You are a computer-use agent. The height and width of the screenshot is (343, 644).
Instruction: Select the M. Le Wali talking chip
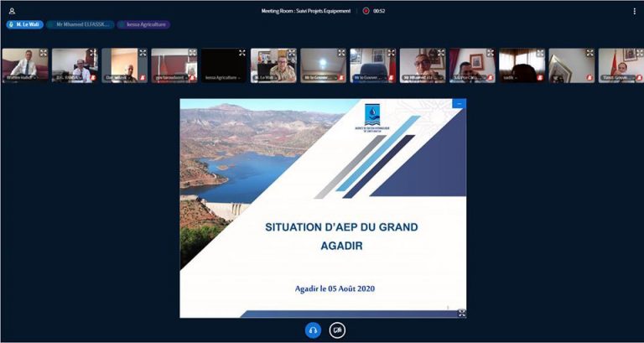coord(24,25)
